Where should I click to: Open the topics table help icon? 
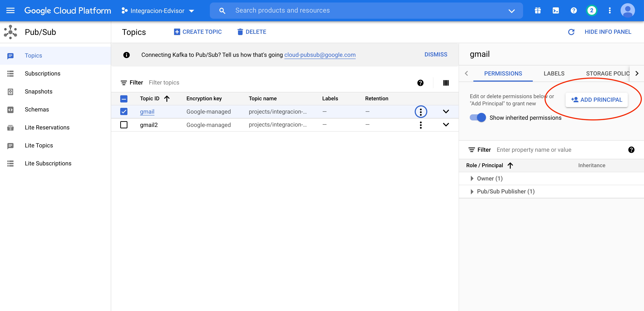coord(420,83)
